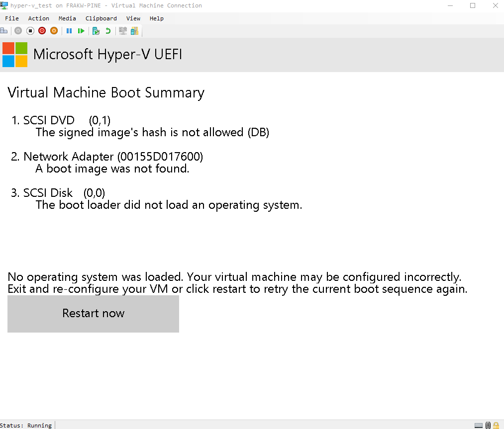Click the 'No operating system was loaded' message
The image size is (504, 429).
point(234,277)
